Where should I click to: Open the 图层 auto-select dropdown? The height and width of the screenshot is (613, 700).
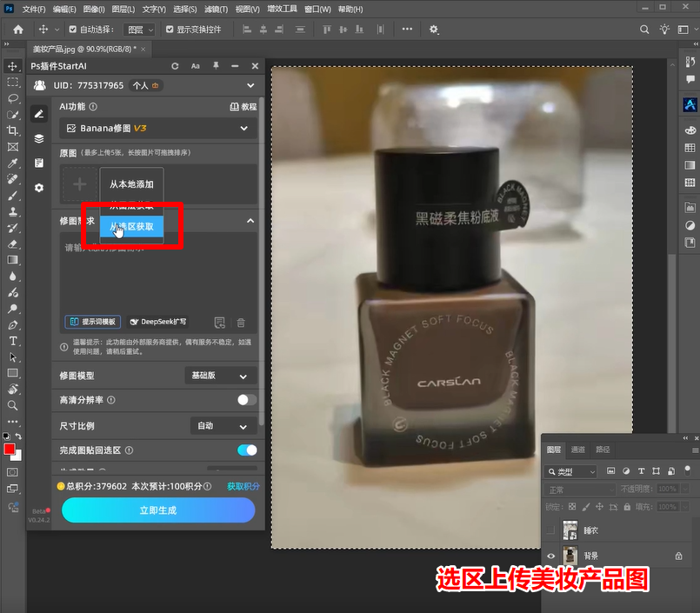139,30
